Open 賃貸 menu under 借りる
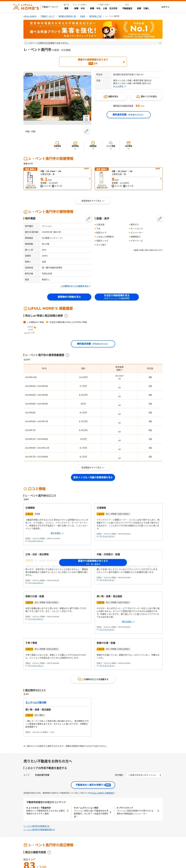The image size is (186, 868). click(66, 8)
